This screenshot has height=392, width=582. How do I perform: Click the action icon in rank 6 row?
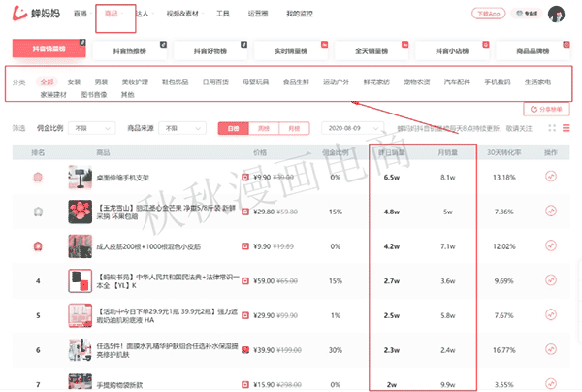[x=550, y=350]
